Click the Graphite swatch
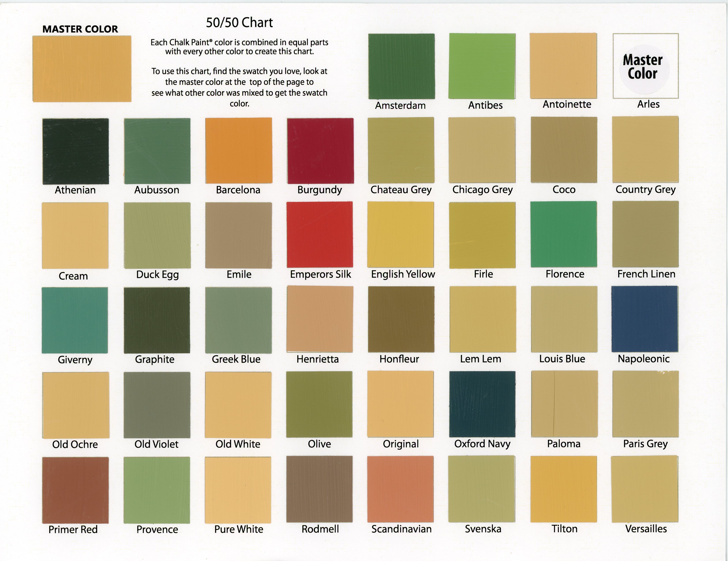Image resolution: width=728 pixels, height=561 pixels. 157,320
